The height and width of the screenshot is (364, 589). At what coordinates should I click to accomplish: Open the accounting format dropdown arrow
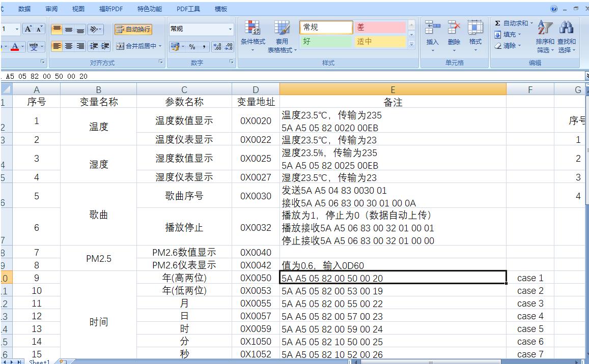[183, 47]
